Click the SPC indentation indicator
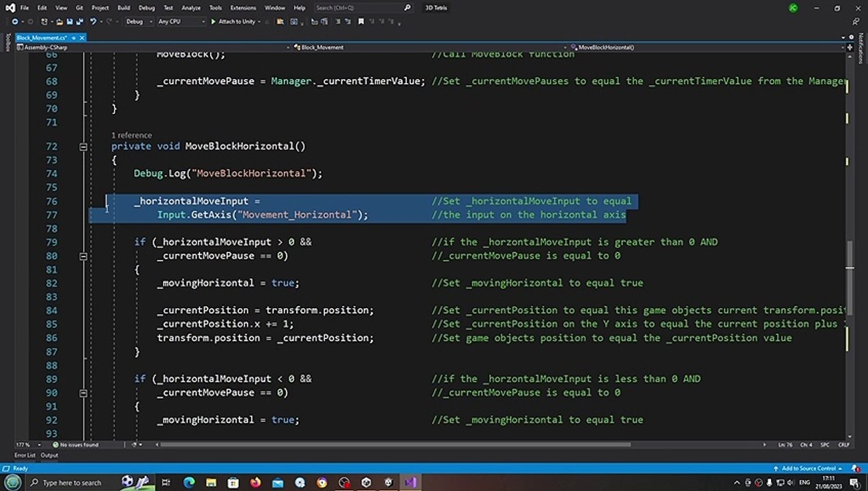 point(824,445)
